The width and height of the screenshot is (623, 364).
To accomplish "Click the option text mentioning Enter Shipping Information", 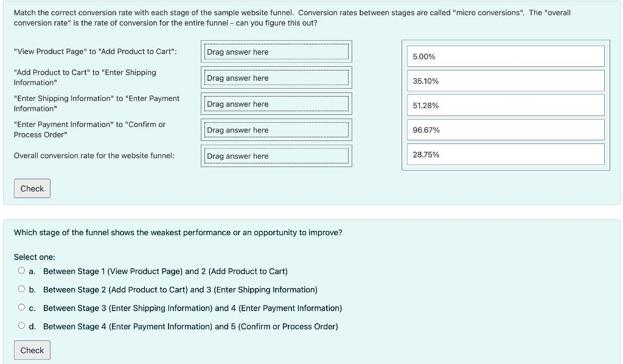I will pos(192,308).
